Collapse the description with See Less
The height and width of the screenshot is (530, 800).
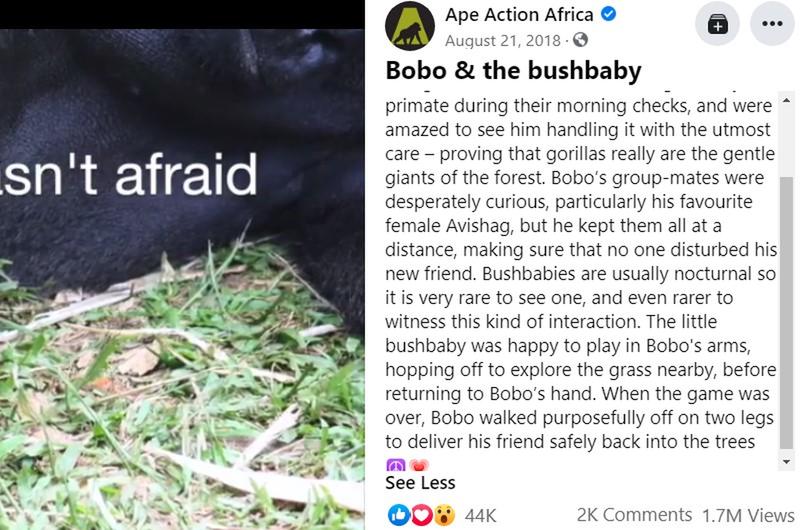click(420, 483)
